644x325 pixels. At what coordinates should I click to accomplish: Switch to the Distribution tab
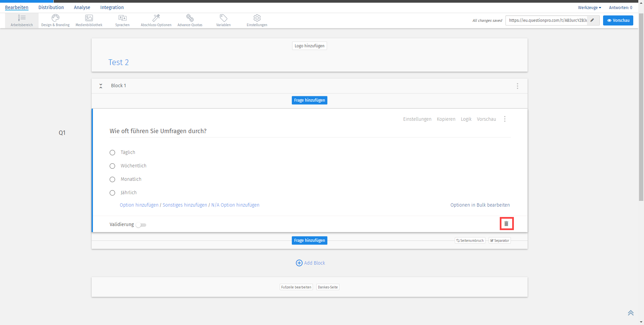click(51, 7)
